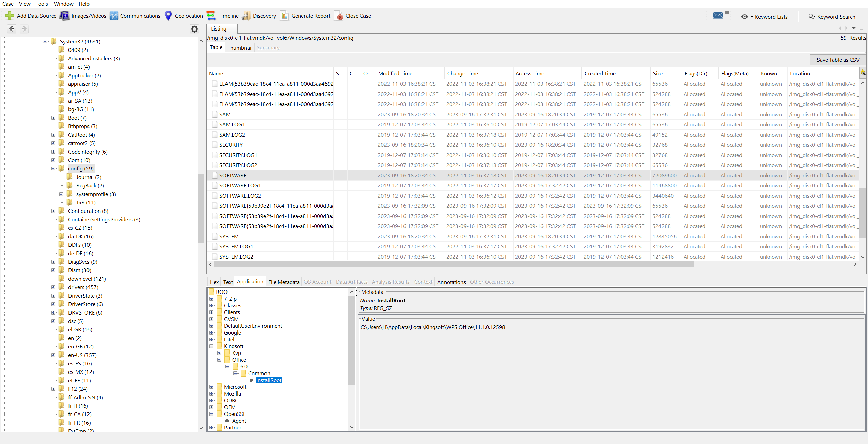868x444 pixels.
Task: Open the Window menu
Action: [x=63, y=4]
